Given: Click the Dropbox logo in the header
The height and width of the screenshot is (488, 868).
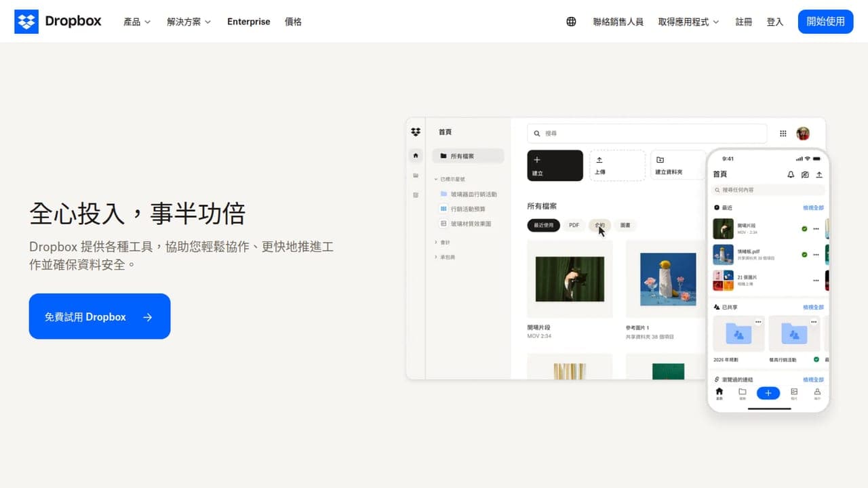Looking at the screenshot, I should click(58, 22).
